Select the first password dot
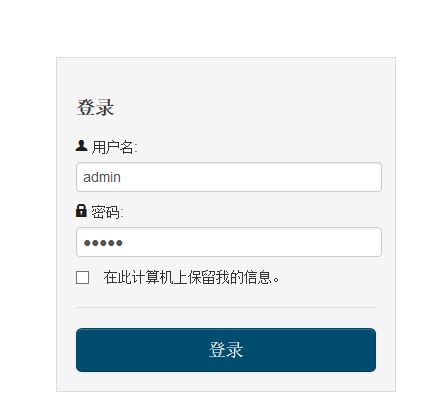This screenshot has width=441, height=402. 87,243
